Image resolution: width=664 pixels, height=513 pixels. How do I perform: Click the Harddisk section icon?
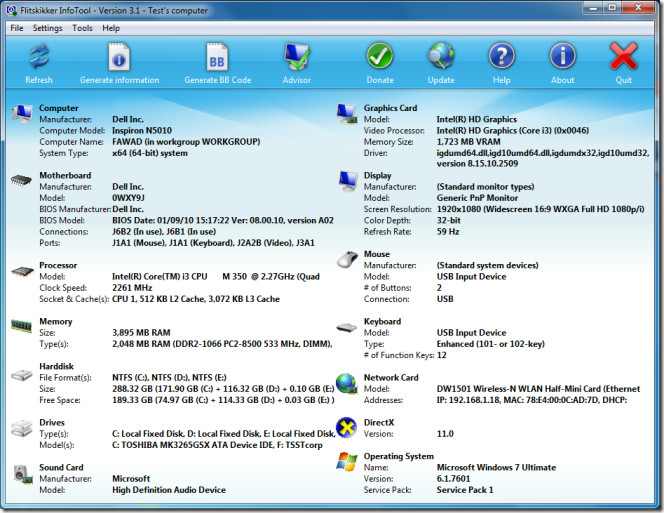[22, 374]
